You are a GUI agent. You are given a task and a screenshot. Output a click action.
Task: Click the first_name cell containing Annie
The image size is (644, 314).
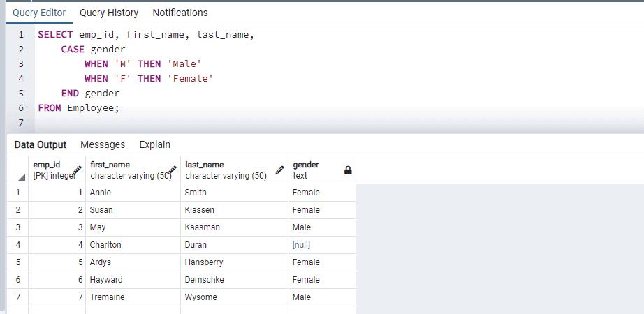tap(101, 193)
